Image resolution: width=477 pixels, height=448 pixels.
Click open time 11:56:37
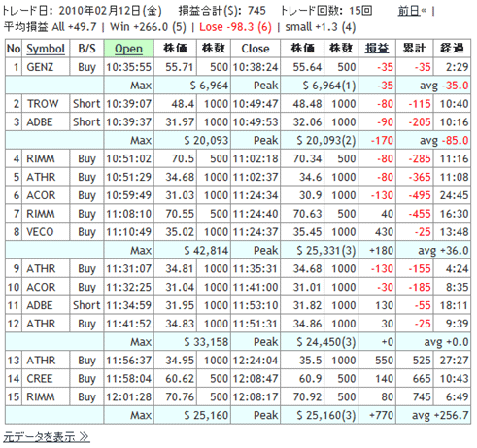click(129, 361)
